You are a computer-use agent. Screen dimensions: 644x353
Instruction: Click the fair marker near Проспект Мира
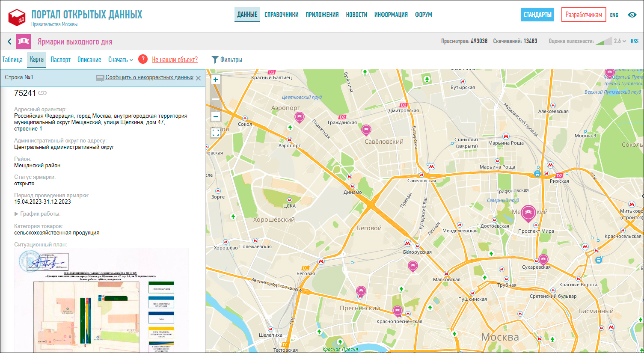coord(528,213)
